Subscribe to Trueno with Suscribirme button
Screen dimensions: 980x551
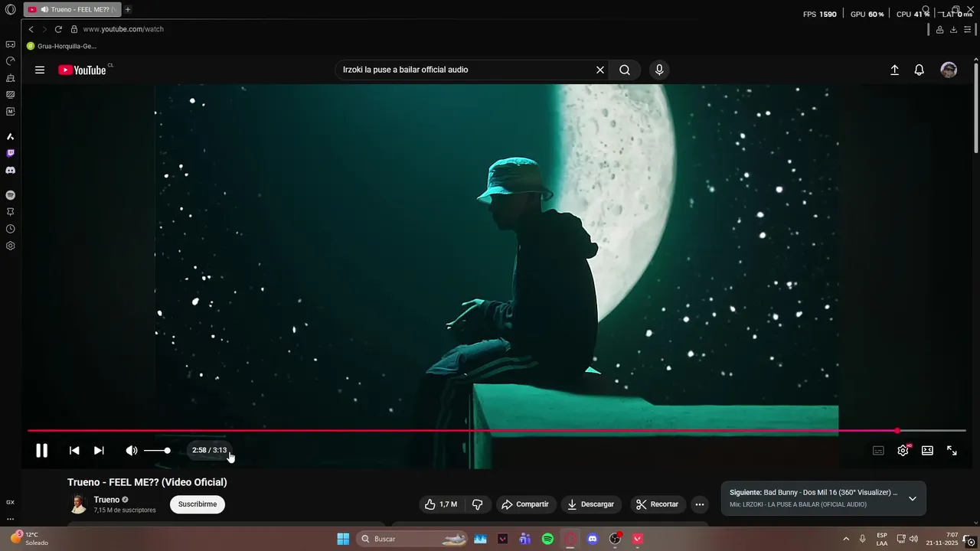pyautogui.click(x=198, y=504)
